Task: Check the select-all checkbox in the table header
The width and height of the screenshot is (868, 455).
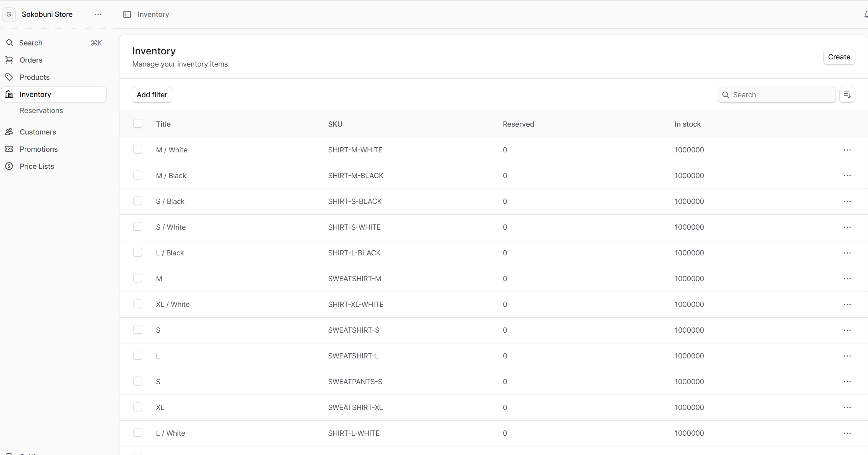Action: [x=138, y=124]
